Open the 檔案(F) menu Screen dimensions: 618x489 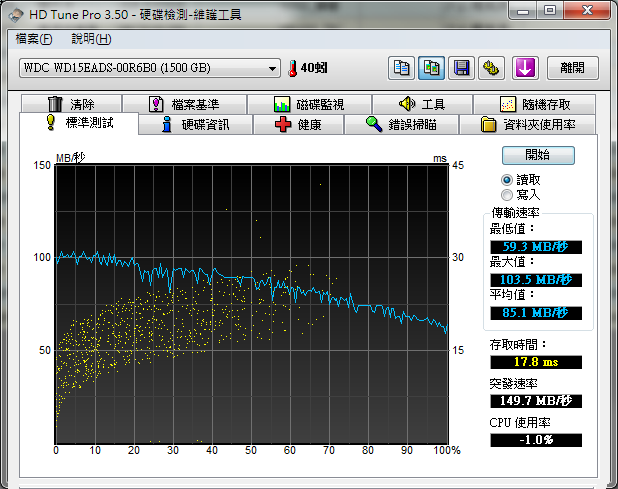pos(34,39)
